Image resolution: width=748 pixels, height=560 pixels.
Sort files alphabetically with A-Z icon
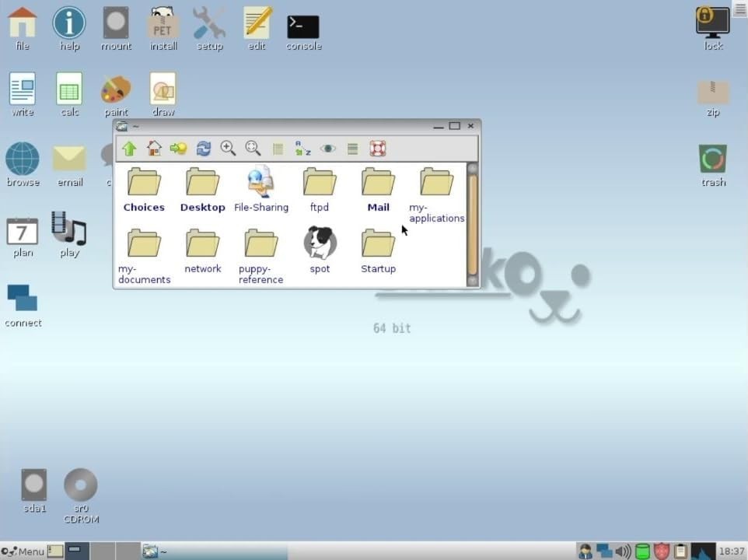point(302,149)
